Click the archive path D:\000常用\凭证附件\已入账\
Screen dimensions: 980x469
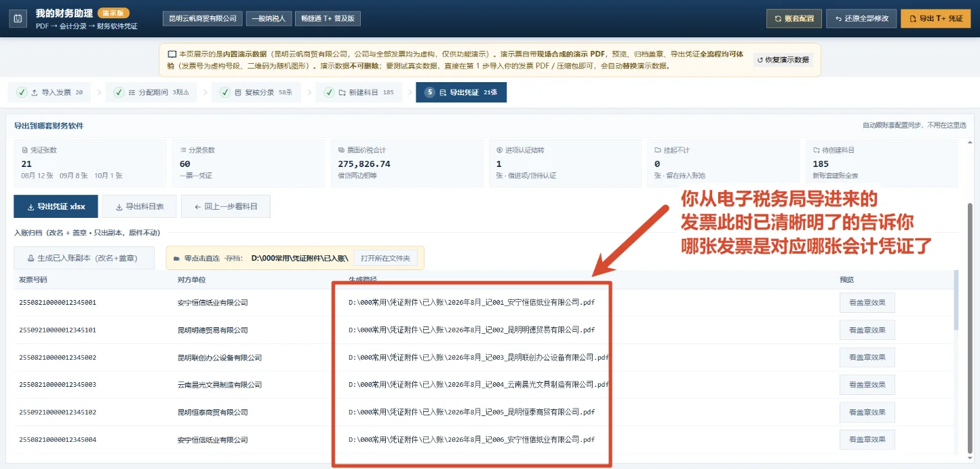(299, 258)
